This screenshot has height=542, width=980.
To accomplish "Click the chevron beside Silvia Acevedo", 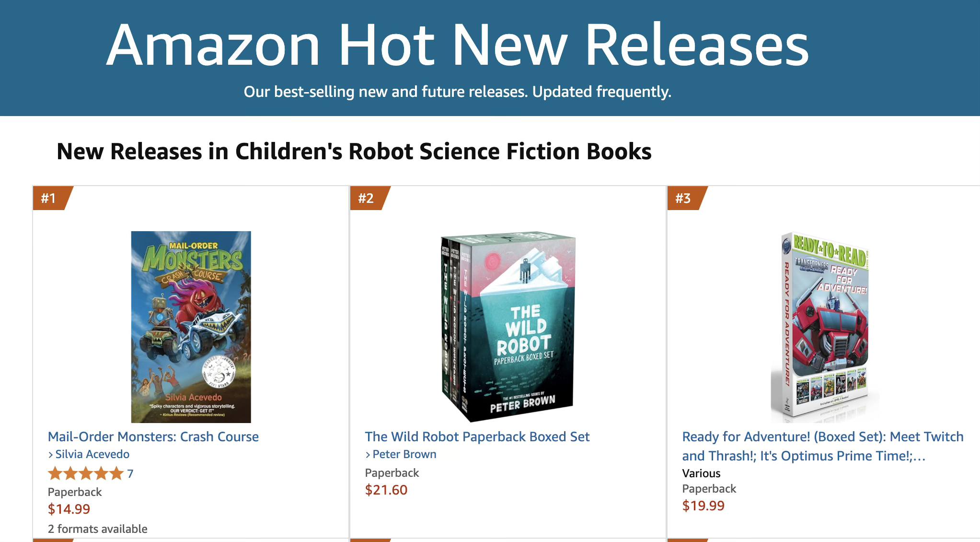I will point(51,455).
